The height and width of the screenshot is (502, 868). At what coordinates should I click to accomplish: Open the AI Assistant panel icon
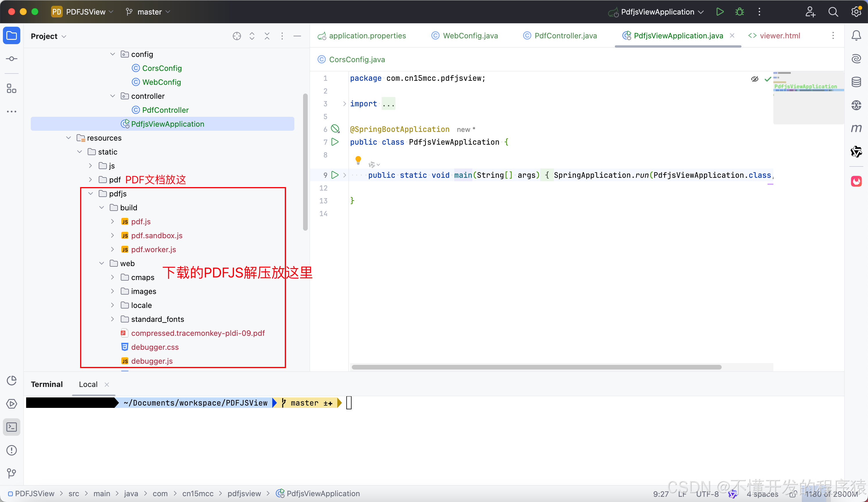tap(857, 59)
